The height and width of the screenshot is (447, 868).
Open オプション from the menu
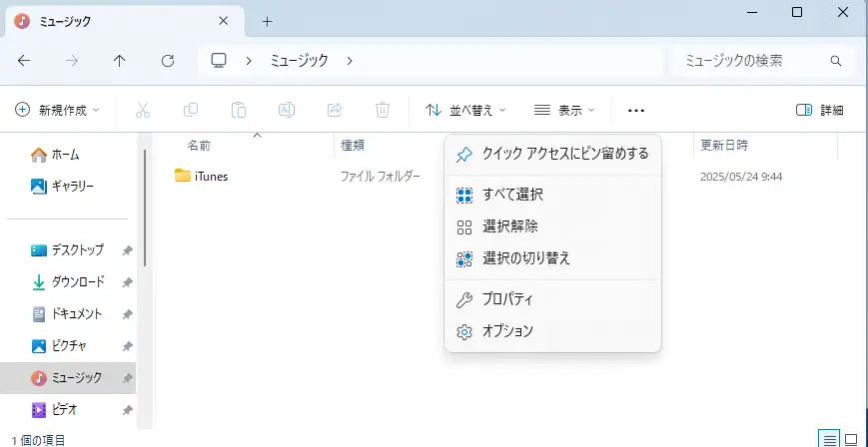pyautogui.click(x=507, y=331)
